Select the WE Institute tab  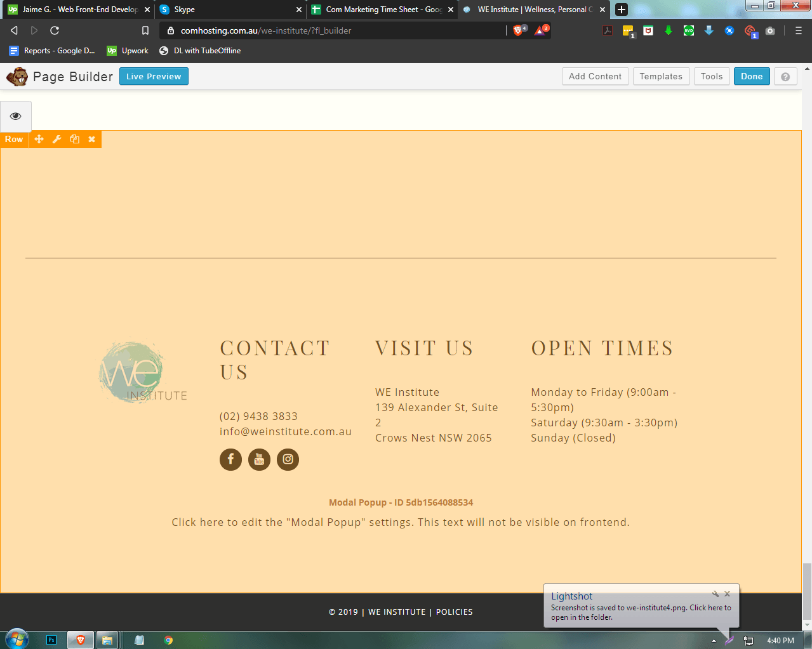point(534,10)
